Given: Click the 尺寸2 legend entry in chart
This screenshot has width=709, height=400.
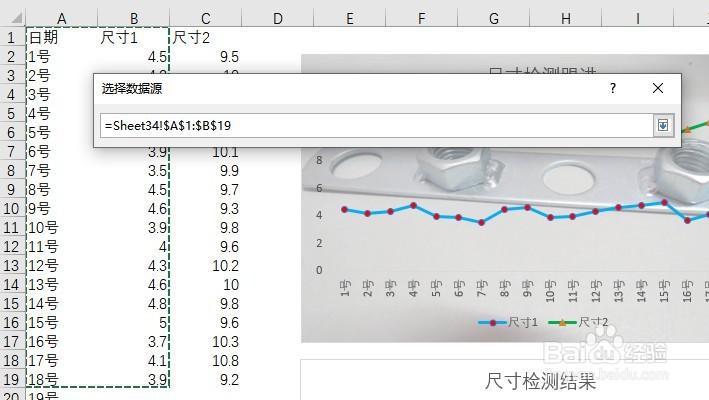Looking at the screenshot, I should point(578,322).
